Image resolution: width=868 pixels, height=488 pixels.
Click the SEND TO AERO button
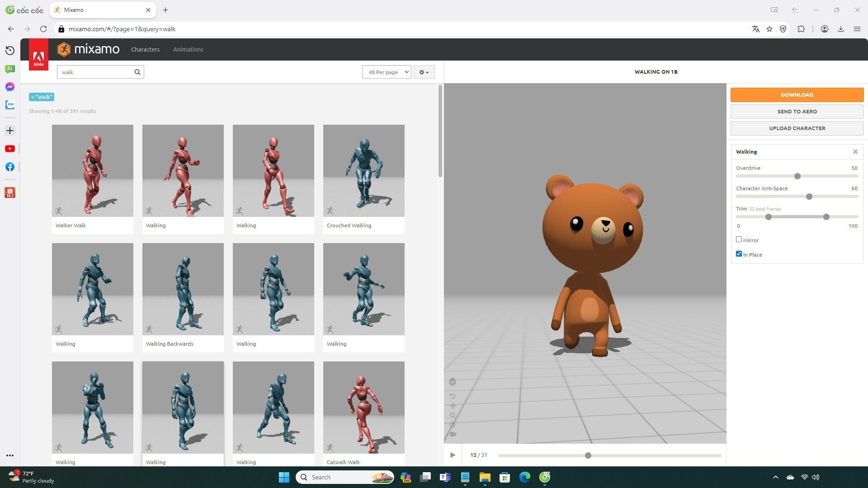click(797, 112)
